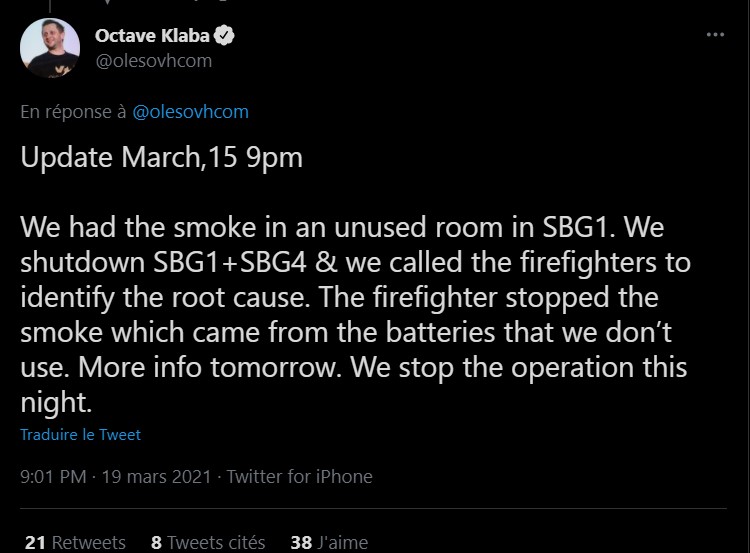Open the three-dot more options menu
Image resolution: width=750 pixels, height=553 pixels.
(714, 34)
